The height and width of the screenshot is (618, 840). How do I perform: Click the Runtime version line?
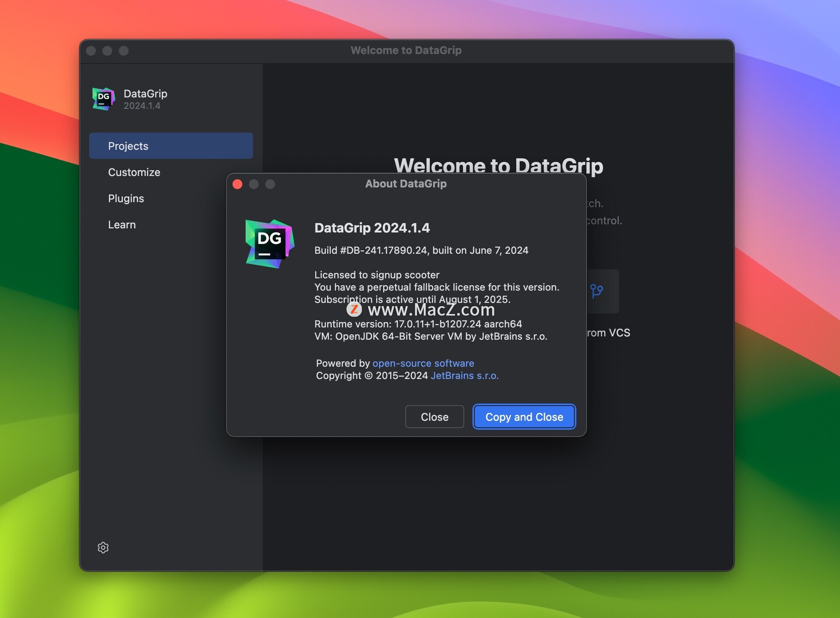point(418,324)
